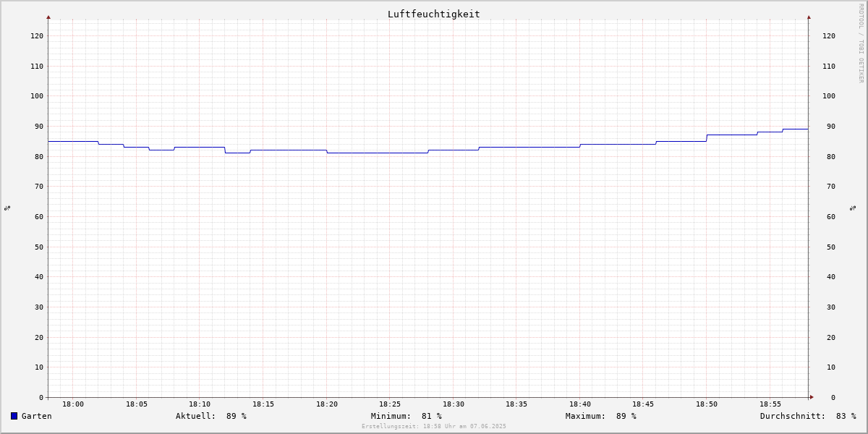
Task: Click the 'Minimum: 81 %' value
Action: (x=407, y=416)
